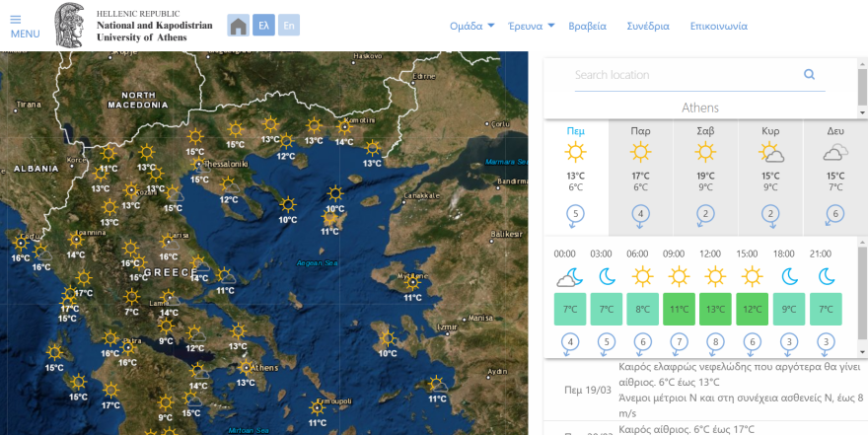
Task: Click the partly cloudy icon for Κυρ
Action: [x=770, y=153]
